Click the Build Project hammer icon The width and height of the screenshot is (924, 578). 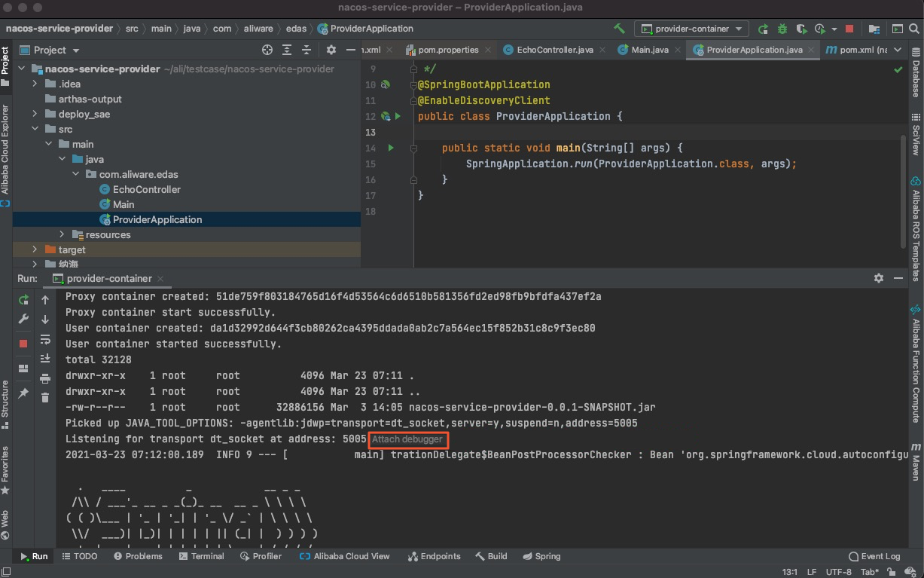pyautogui.click(x=619, y=29)
